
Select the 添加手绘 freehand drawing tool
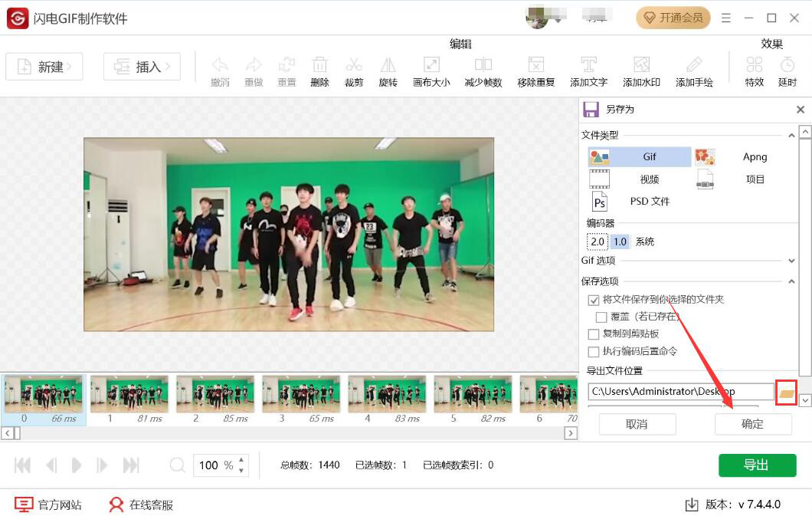click(x=694, y=66)
